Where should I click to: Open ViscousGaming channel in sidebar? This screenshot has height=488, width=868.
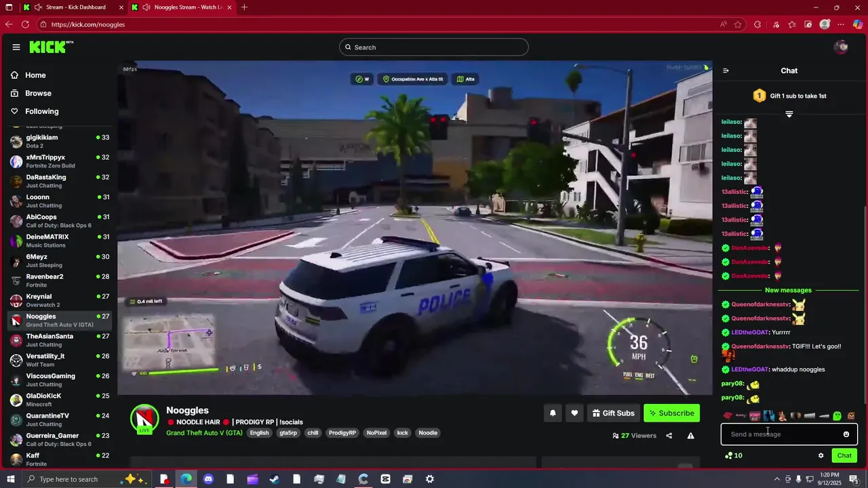coord(60,380)
